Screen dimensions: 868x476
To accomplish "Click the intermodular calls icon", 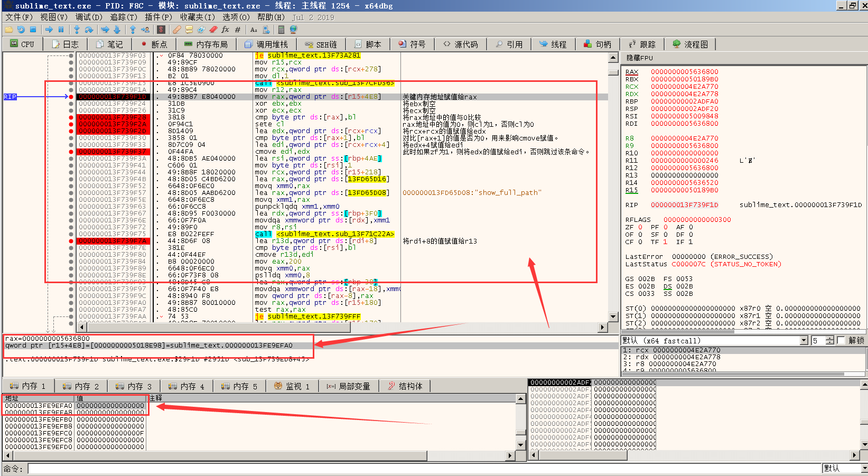I will point(266,30).
